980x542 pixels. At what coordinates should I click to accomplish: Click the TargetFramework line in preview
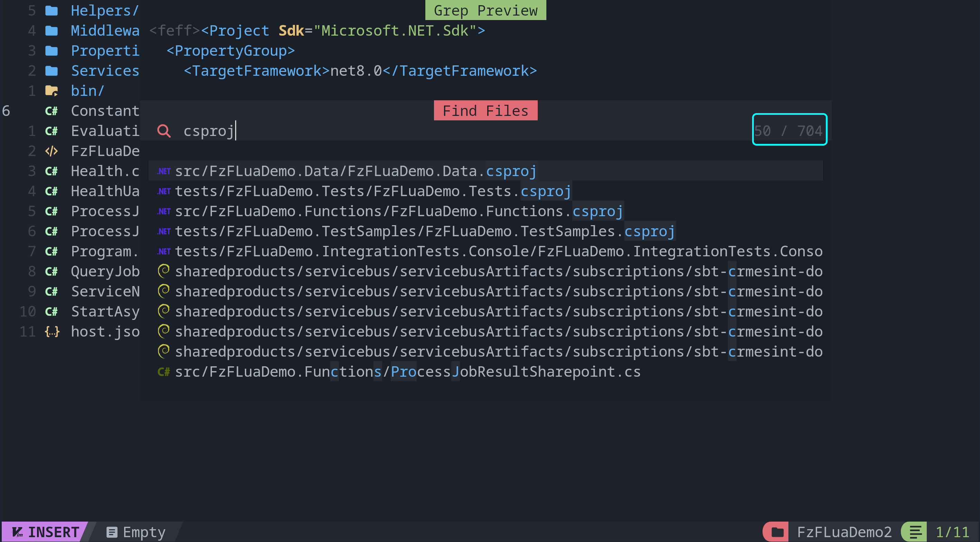[x=360, y=71]
